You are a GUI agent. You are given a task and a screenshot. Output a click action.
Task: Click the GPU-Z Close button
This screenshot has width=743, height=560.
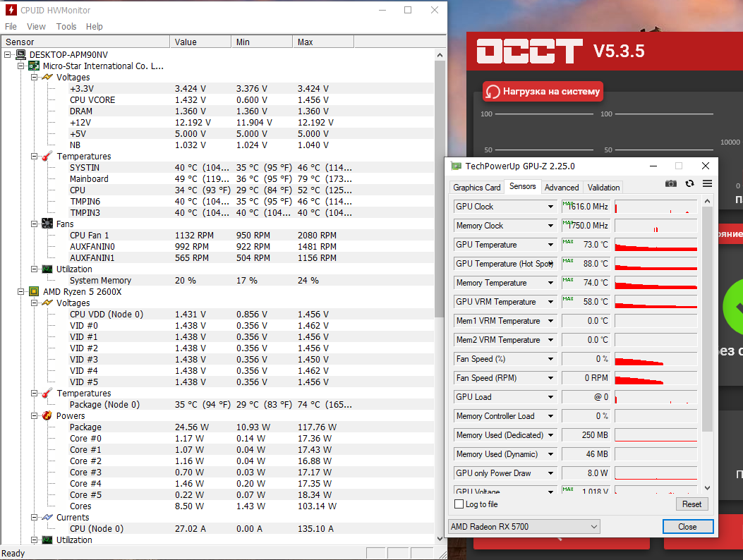click(687, 526)
